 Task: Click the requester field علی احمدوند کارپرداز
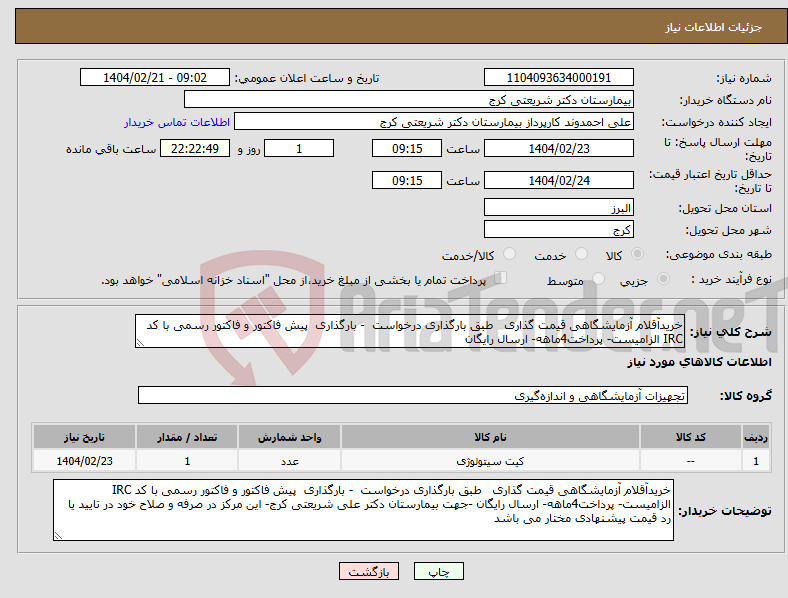(x=434, y=122)
